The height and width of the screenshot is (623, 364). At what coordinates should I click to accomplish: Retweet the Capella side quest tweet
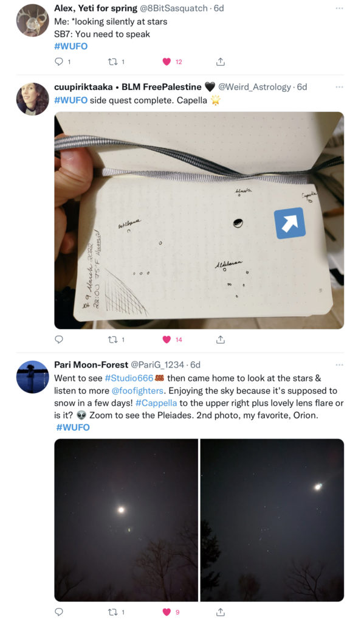pos(112,339)
